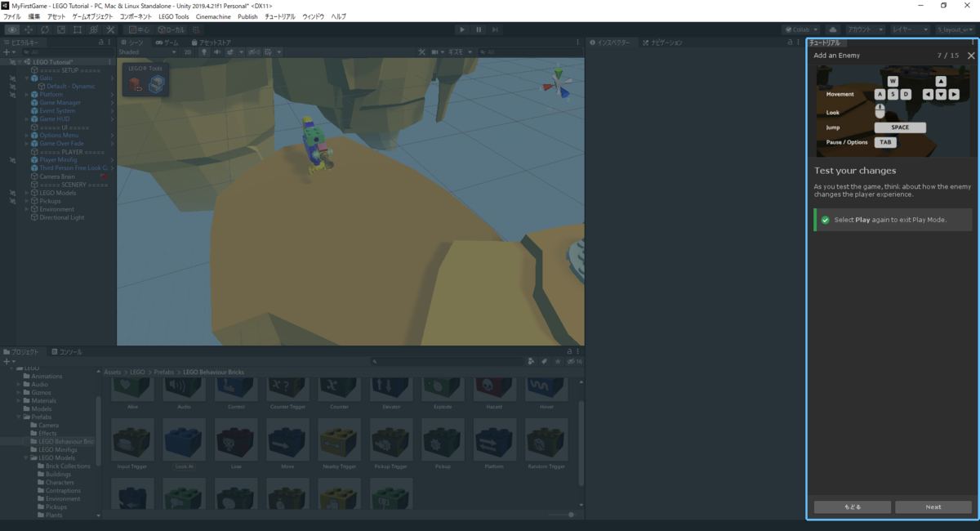
Task: Toggle 2D scene view mode
Action: [187, 51]
